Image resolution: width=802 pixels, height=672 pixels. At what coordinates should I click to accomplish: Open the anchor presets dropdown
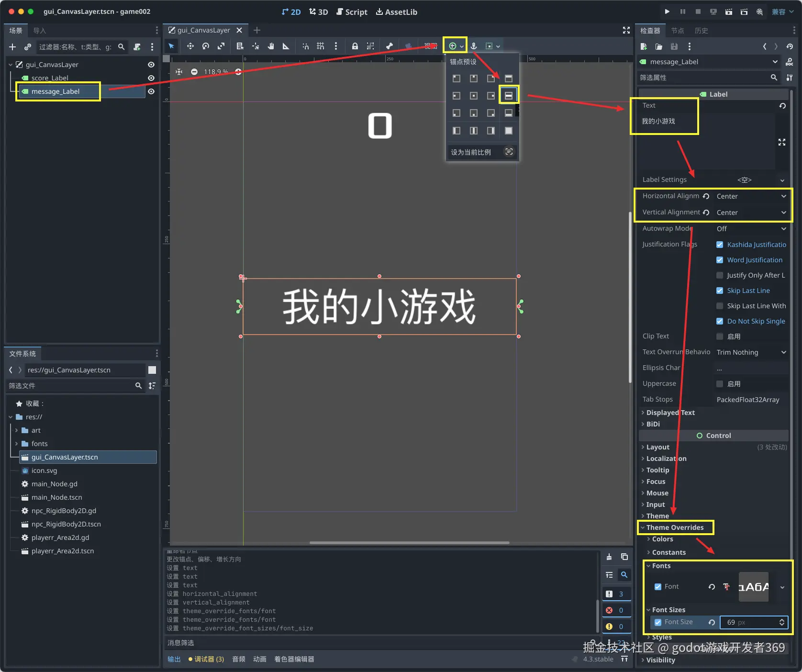[x=455, y=46]
